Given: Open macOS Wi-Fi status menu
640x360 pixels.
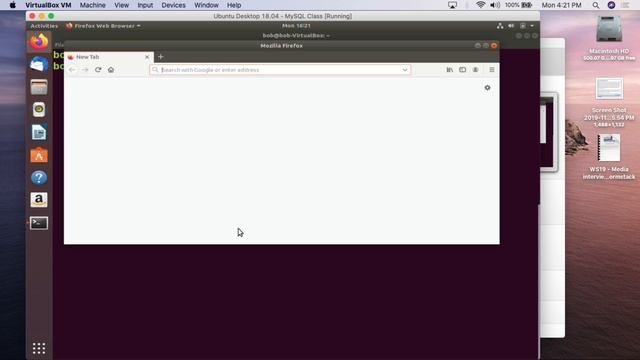Looking at the screenshot, I should click(x=480, y=5).
